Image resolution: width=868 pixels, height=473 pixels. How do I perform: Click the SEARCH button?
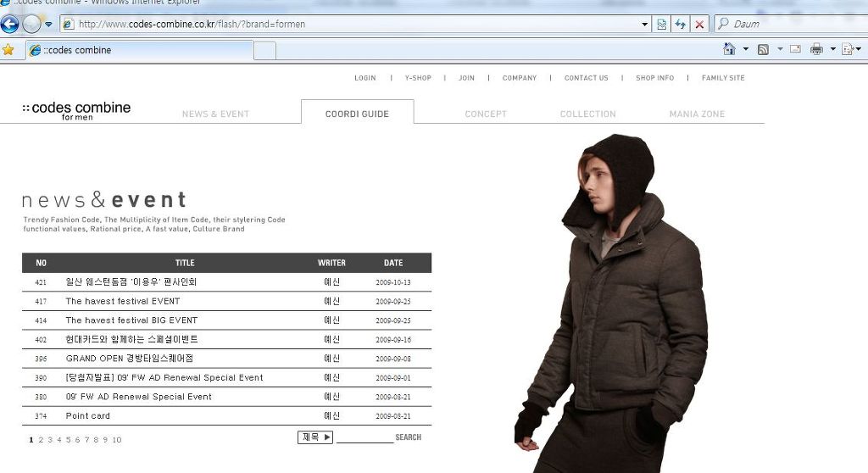point(408,437)
